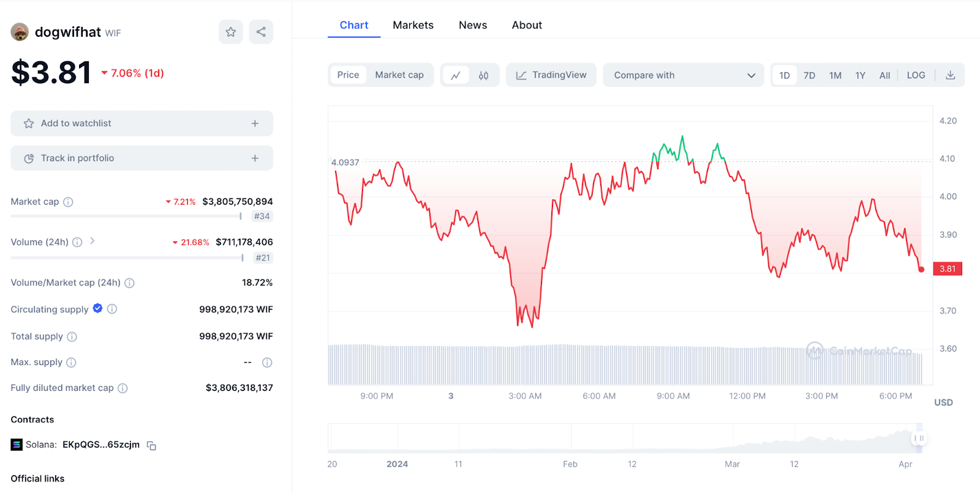Click the $3,805,750,894 market cap value
The image size is (980, 492).
pos(238,202)
